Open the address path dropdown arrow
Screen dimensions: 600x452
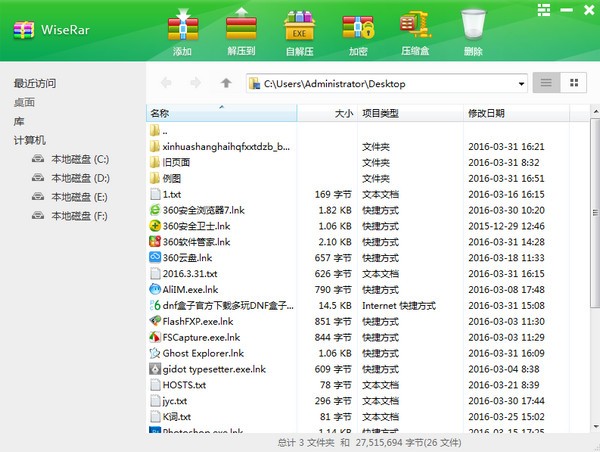[x=521, y=84]
